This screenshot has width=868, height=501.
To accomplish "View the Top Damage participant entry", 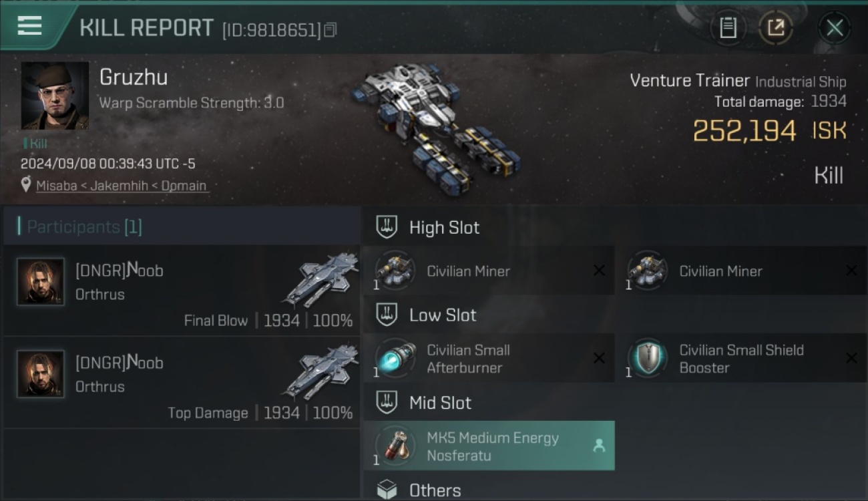I will (182, 383).
